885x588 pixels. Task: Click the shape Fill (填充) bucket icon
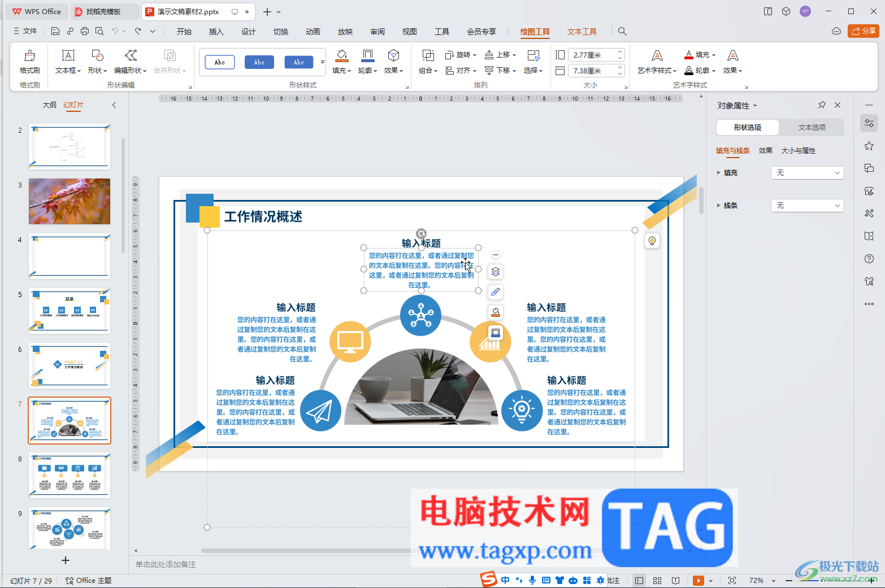[x=341, y=55]
